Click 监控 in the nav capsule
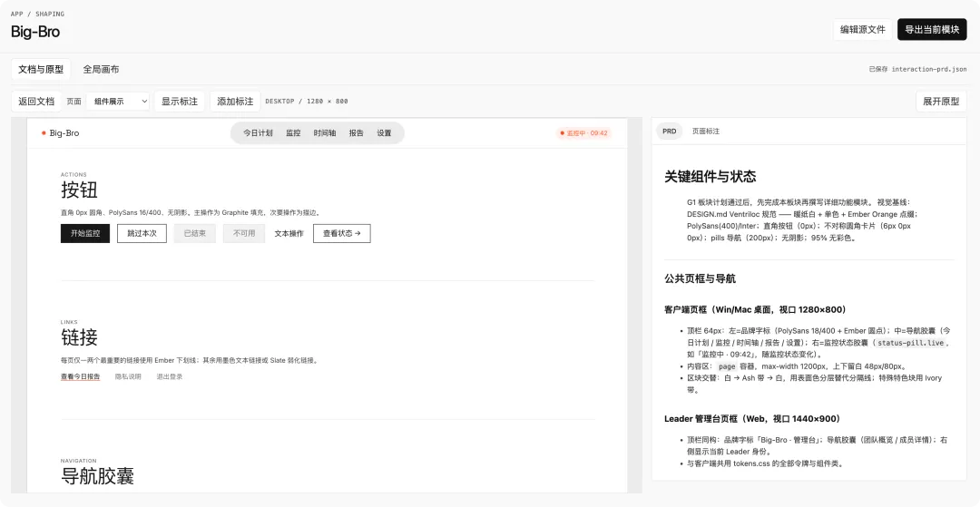 [x=293, y=133]
